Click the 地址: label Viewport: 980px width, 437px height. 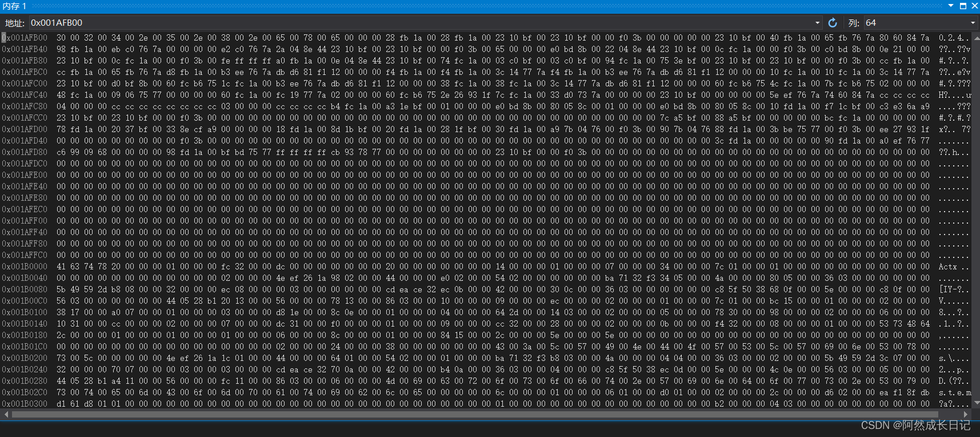[15, 23]
